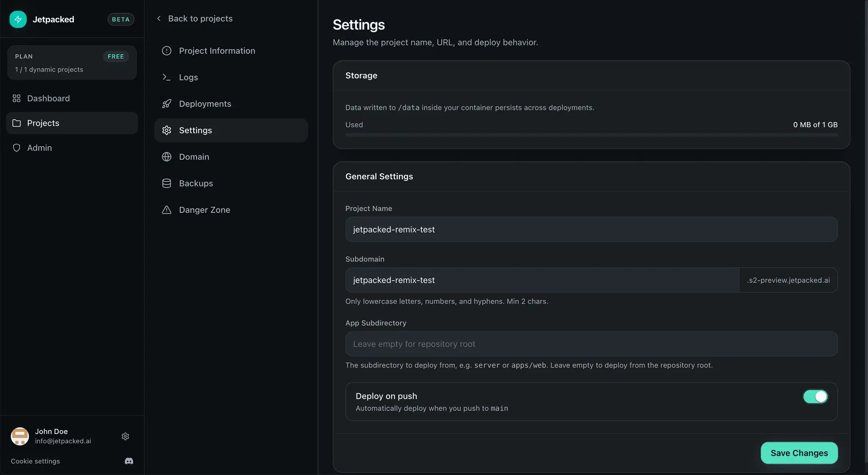Open the Project Information tab
Viewport: 868px width, 475px height.
231,50
